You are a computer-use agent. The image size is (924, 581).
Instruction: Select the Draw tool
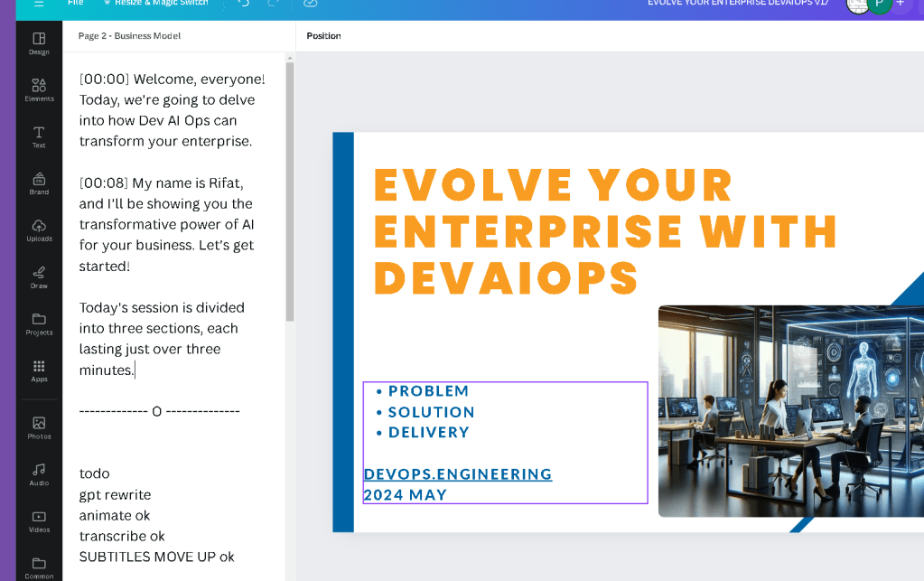pyautogui.click(x=39, y=277)
